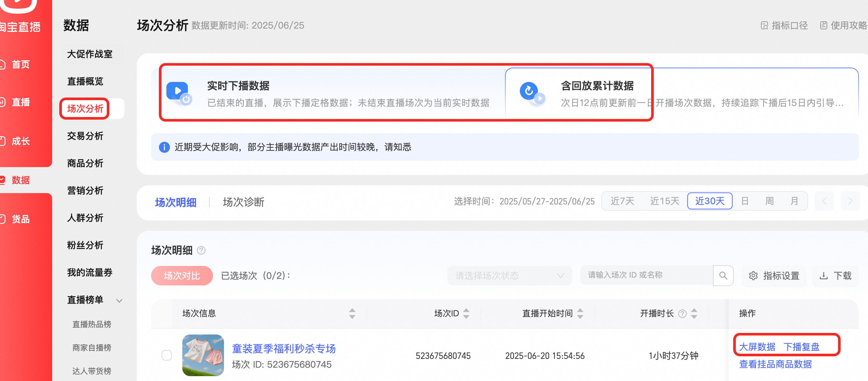Open 指标设置 gear settings

[753, 276]
